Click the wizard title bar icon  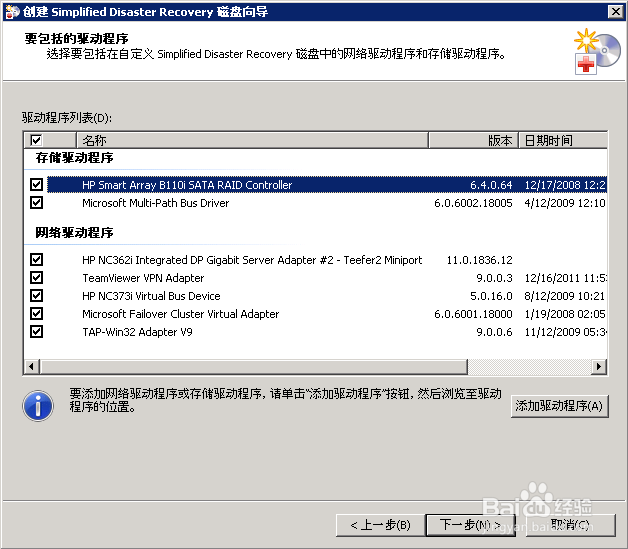coord(12,12)
